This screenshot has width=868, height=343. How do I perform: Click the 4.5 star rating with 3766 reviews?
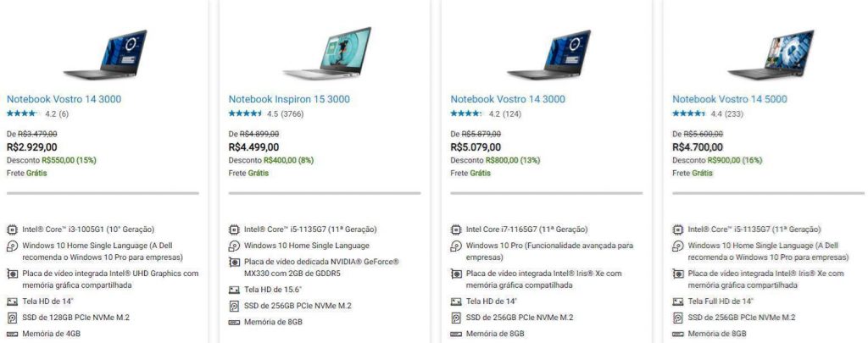coord(266,114)
